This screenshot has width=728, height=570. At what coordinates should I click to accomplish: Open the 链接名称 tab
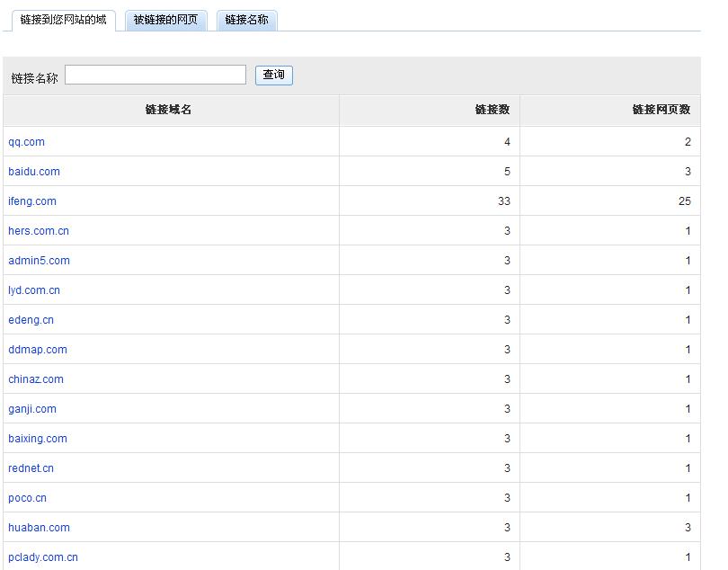coord(246,20)
